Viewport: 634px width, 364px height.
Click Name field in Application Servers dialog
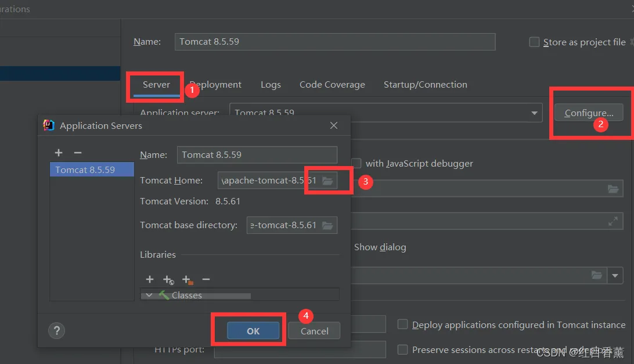(257, 155)
